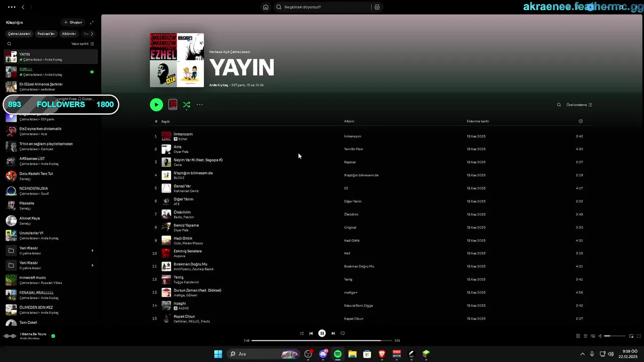Open the Home page icon
644x362 pixels.
266,7
